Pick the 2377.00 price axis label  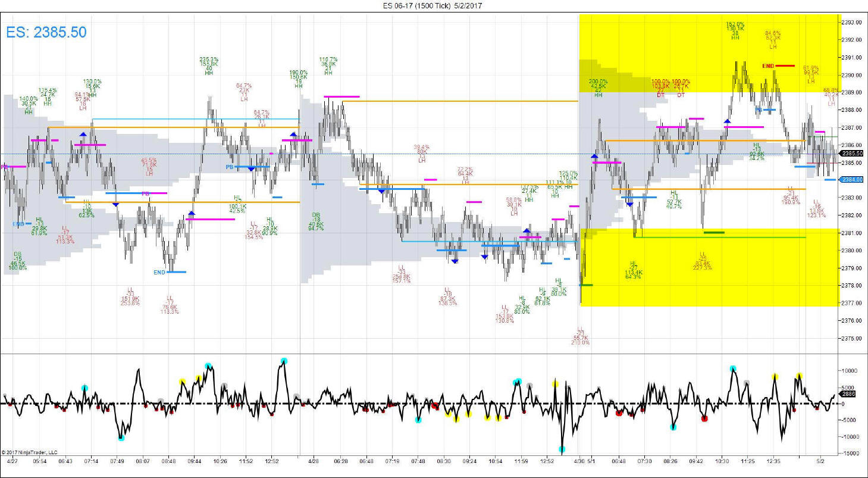tap(852, 303)
